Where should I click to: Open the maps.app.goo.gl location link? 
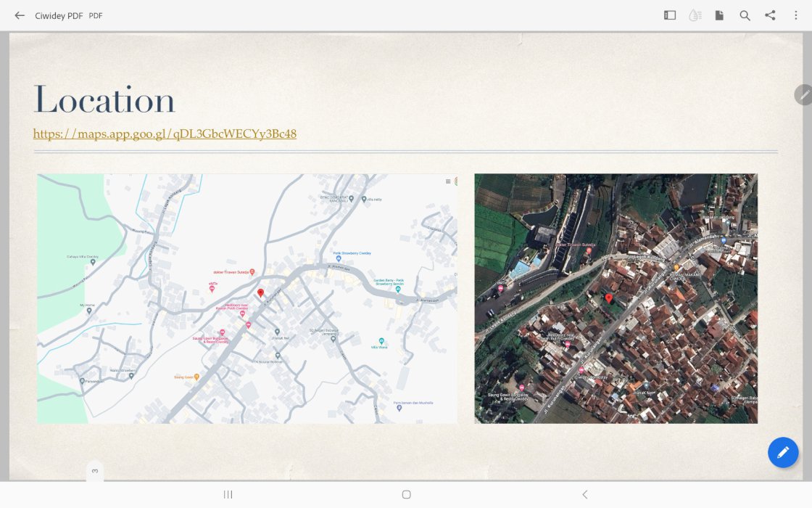point(165,134)
